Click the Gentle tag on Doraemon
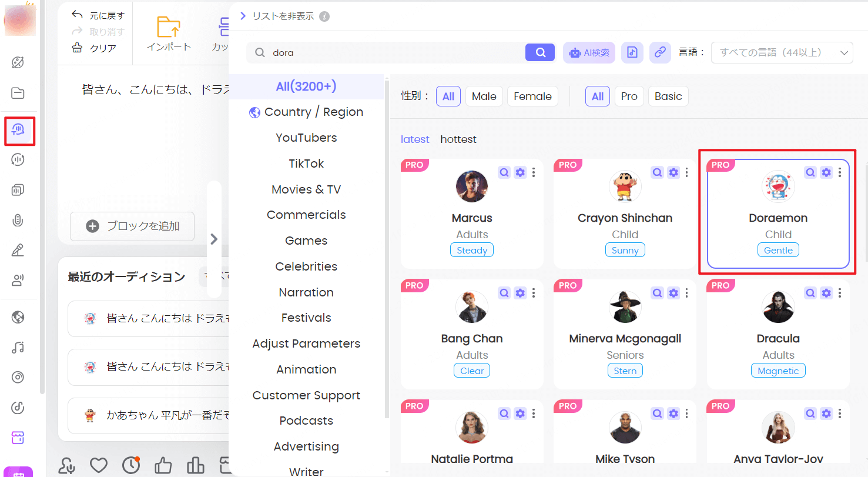This screenshot has height=477, width=868. click(778, 250)
